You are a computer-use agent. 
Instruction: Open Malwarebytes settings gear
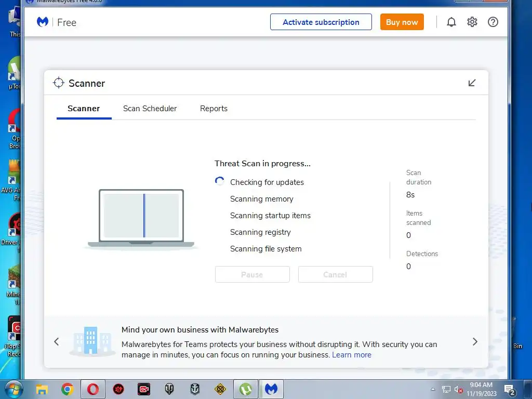pyautogui.click(x=472, y=22)
